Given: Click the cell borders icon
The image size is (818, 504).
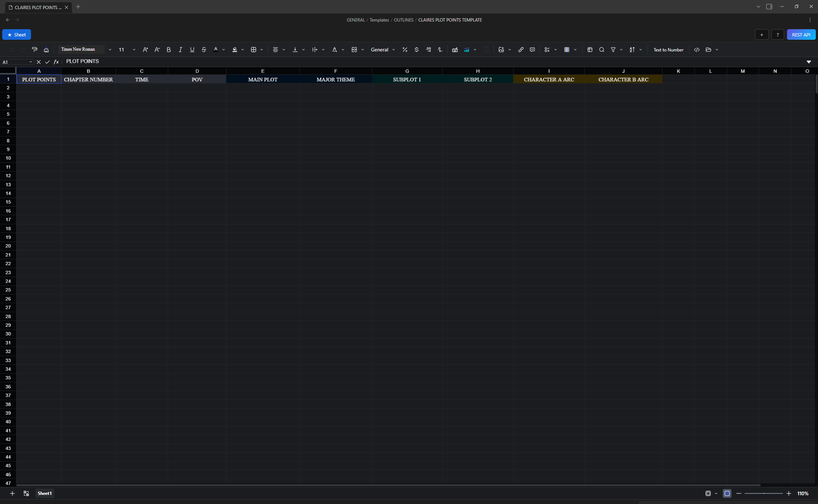Looking at the screenshot, I should tap(254, 50).
